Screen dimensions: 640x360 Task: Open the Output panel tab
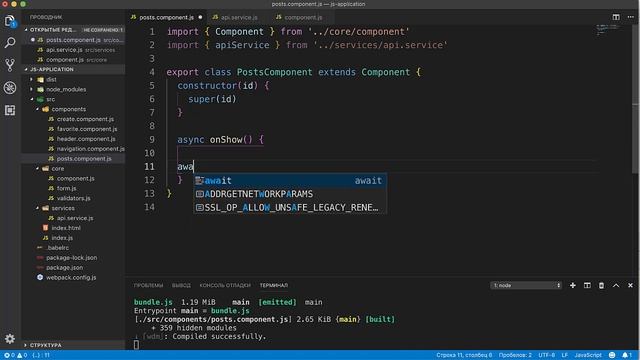181,285
